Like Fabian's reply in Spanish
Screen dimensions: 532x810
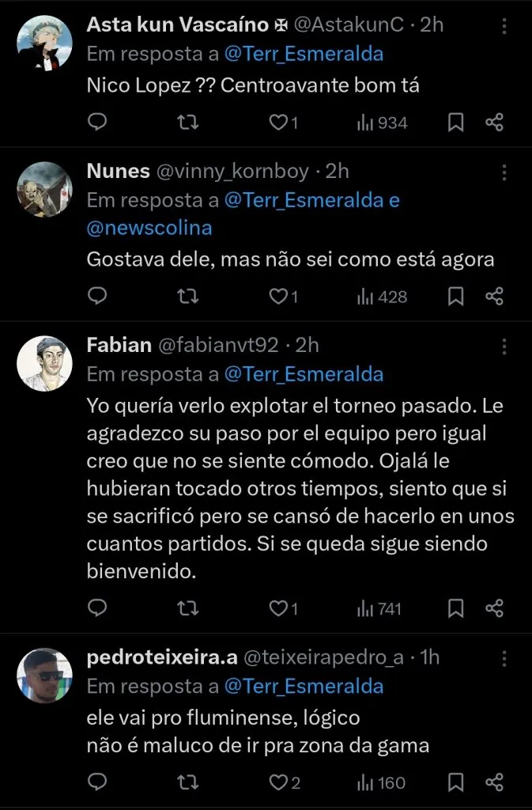(278, 609)
